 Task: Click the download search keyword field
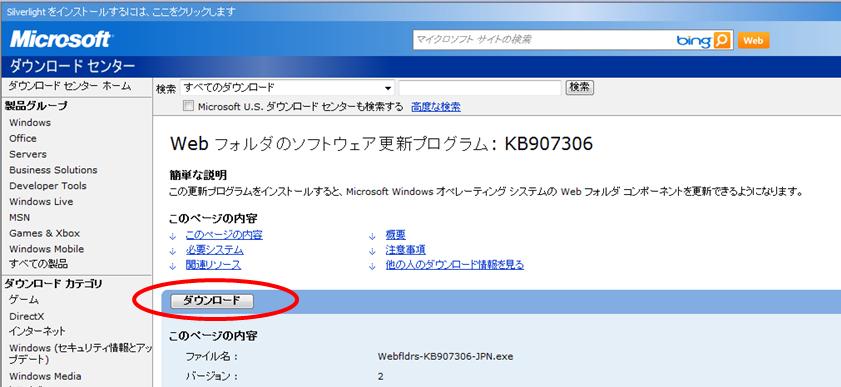[480, 87]
